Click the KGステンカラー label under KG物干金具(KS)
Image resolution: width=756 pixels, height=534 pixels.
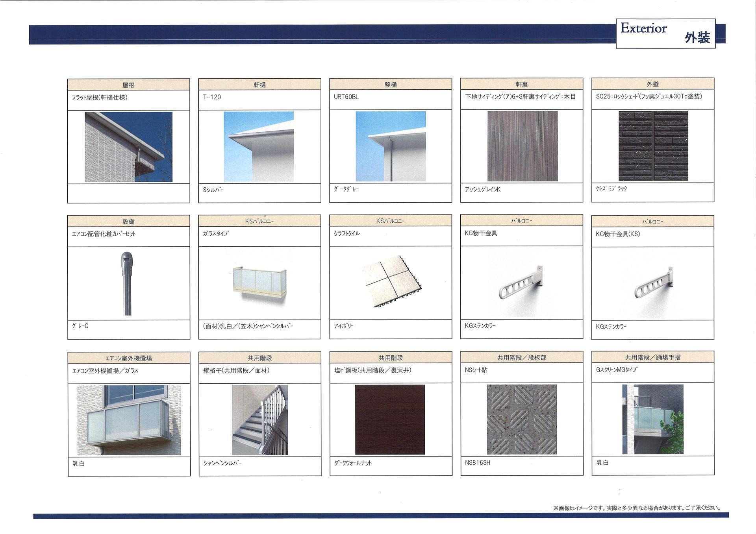tap(611, 327)
